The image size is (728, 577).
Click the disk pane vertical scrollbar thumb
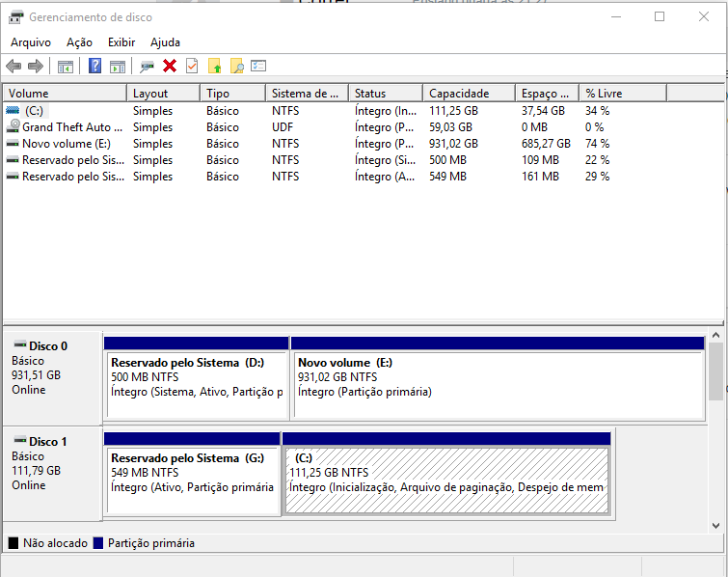(715, 371)
